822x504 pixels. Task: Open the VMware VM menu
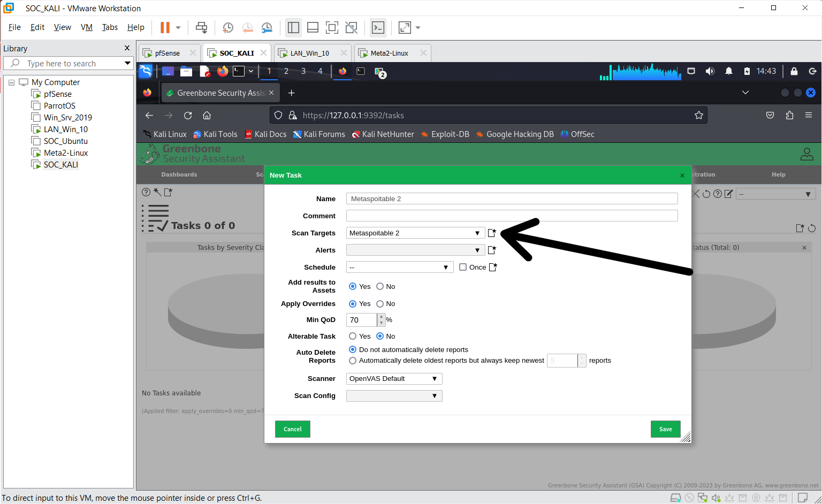pos(87,27)
